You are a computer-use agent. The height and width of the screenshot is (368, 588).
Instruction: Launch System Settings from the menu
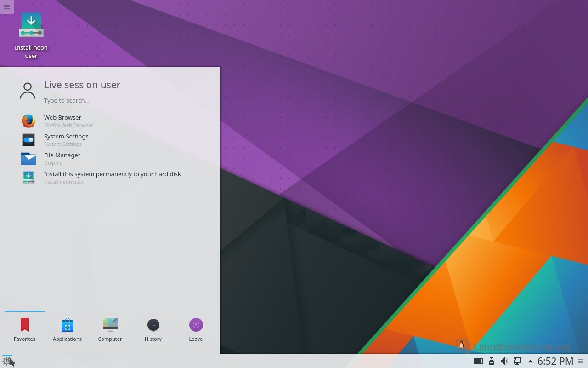66,139
